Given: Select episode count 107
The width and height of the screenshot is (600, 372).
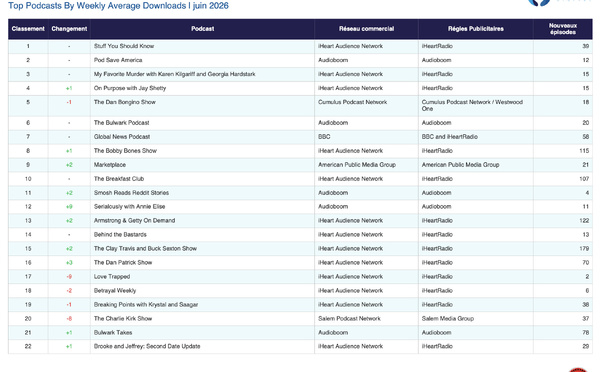Looking at the screenshot, I should click(x=584, y=179).
